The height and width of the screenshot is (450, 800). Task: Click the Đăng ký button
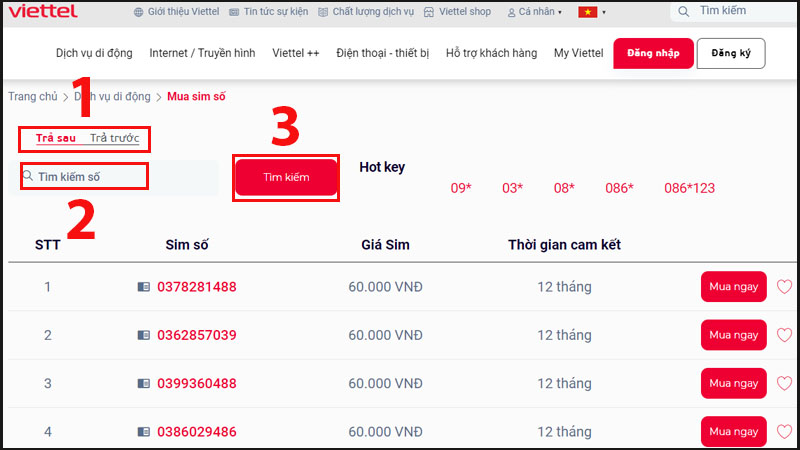pyautogui.click(x=731, y=53)
